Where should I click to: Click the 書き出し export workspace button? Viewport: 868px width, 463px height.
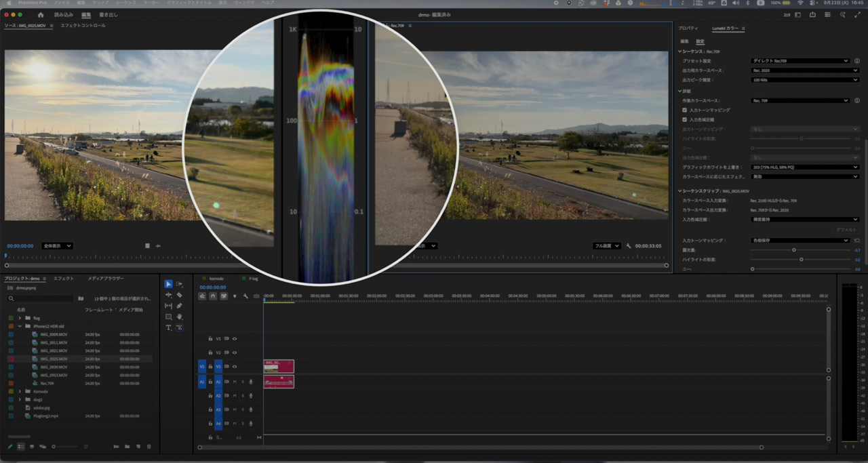(x=107, y=14)
